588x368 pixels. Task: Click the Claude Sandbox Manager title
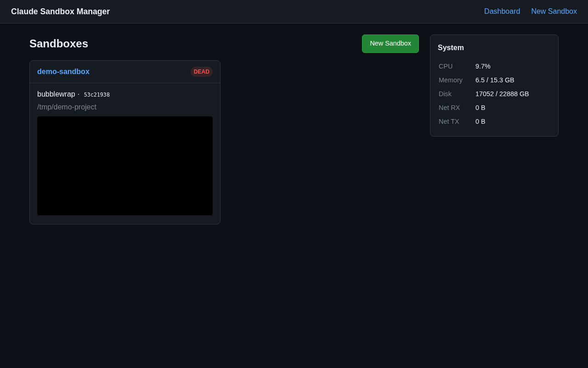(60, 11)
